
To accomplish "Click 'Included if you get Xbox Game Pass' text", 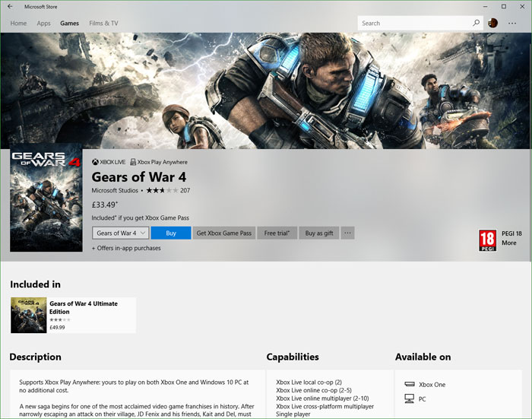I will [x=140, y=218].
